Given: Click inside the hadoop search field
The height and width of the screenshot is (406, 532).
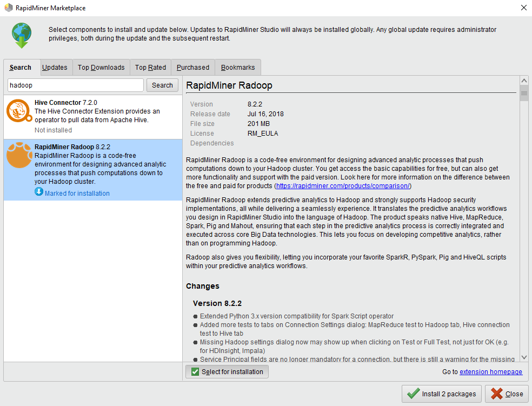Looking at the screenshot, I should (x=75, y=85).
